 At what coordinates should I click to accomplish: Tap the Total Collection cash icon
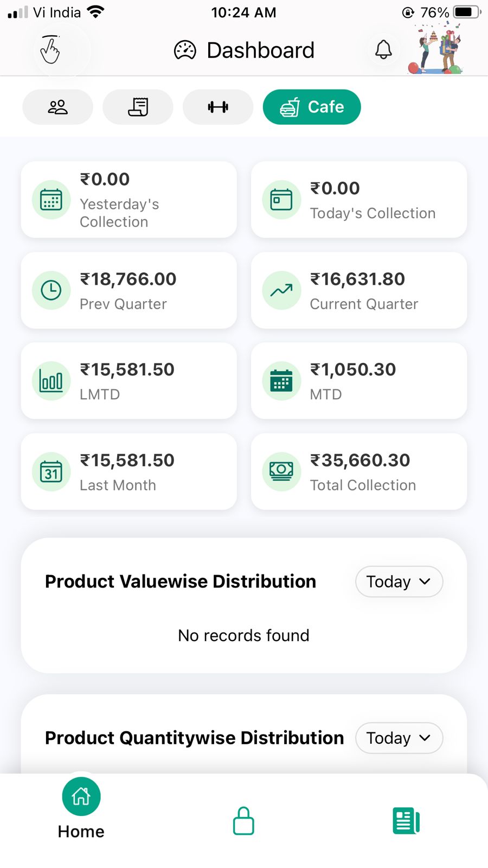[281, 471]
